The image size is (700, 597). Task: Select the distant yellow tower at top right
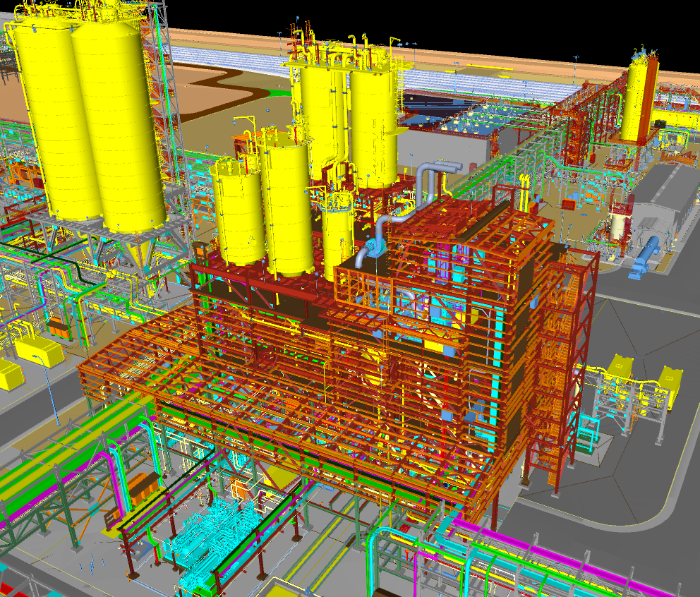639,99
